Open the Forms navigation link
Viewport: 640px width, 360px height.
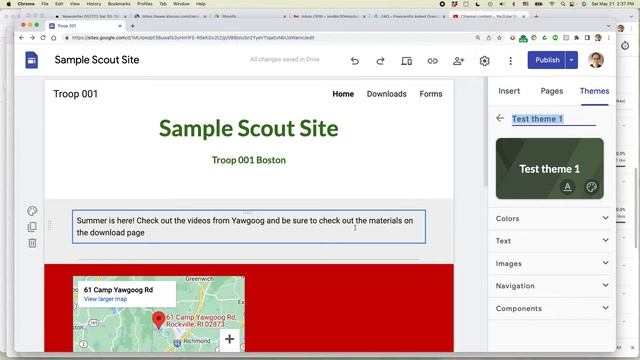point(431,94)
